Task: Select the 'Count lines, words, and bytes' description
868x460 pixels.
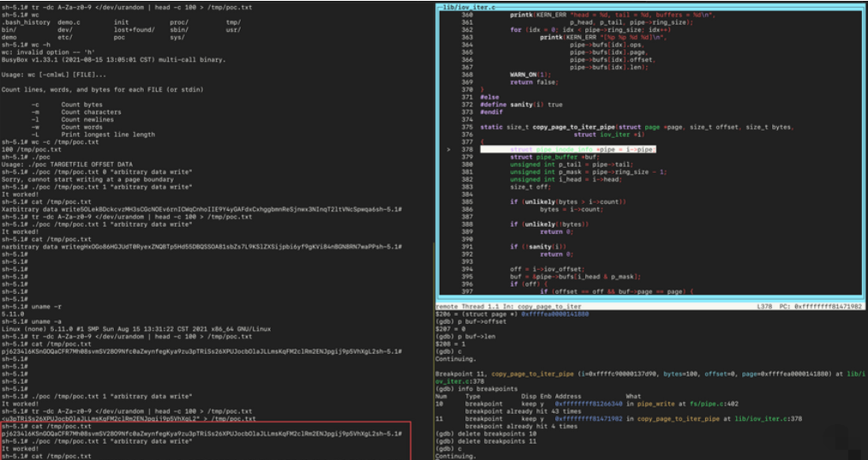Action: point(103,90)
